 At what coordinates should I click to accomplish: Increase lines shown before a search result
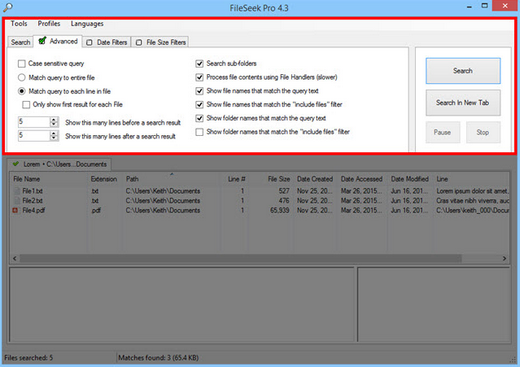point(54,120)
